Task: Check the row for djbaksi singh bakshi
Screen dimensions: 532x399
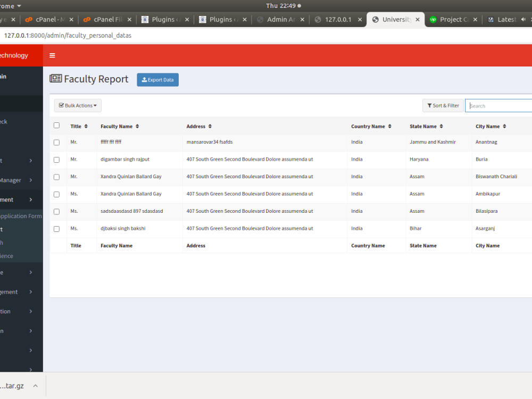Action: coord(56,229)
